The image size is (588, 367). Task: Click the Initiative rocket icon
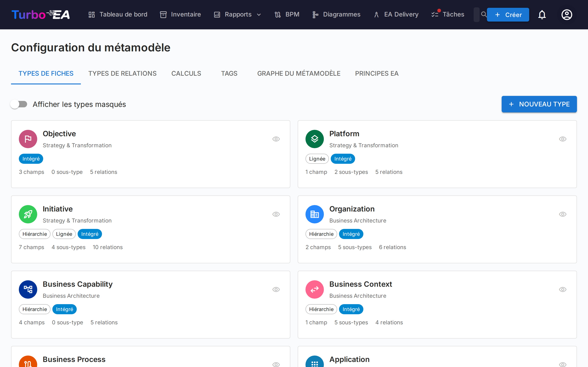click(x=28, y=214)
